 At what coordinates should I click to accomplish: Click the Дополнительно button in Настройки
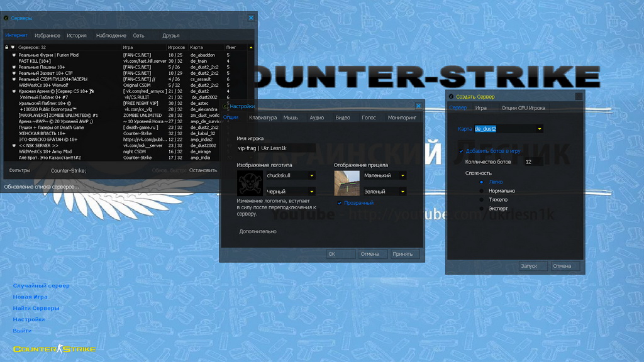click(x=258, y=231)
